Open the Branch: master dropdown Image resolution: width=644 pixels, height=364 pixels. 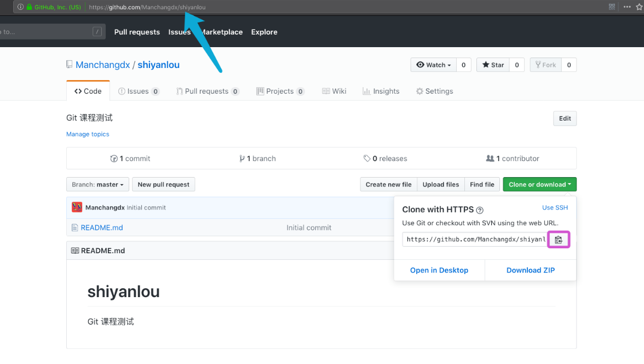(x=97, y=184)
